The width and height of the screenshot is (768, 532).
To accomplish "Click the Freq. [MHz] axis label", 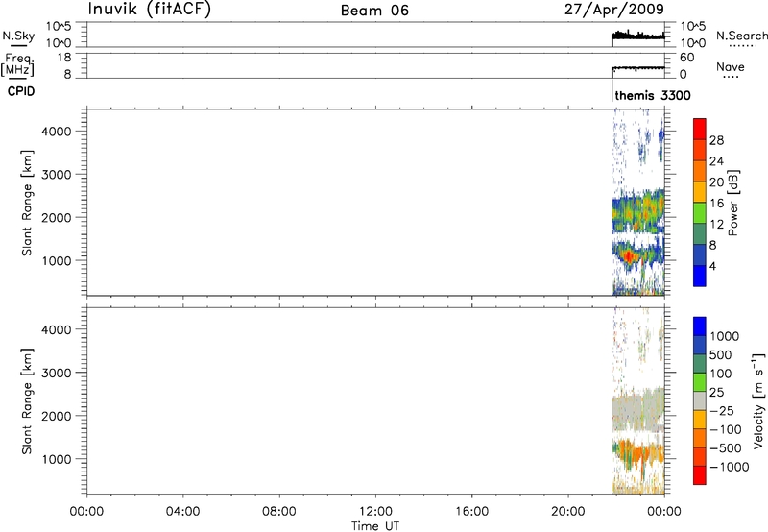I will point(17,63).
